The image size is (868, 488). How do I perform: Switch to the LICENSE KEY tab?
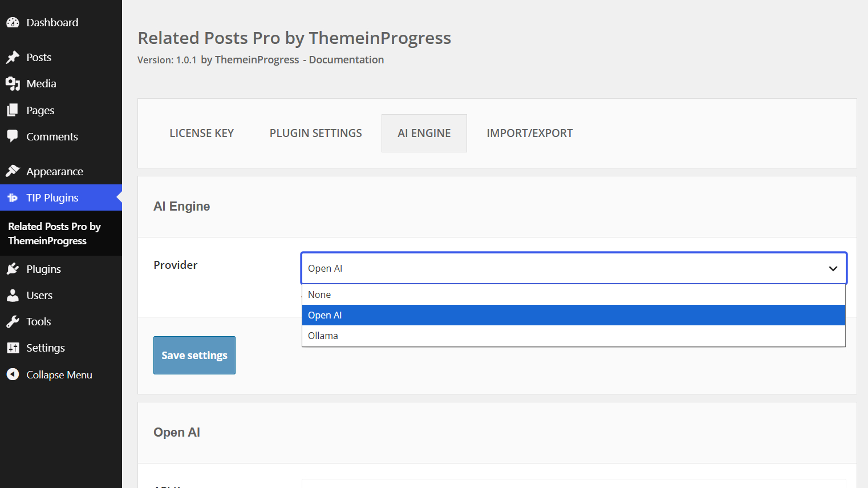click(202, 133)
